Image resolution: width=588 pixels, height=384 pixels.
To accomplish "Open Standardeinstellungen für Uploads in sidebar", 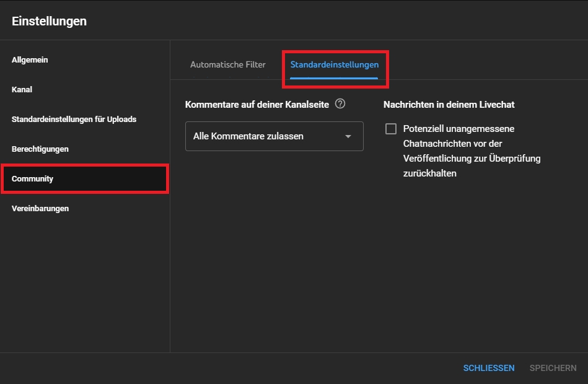I will click(74, 120).
